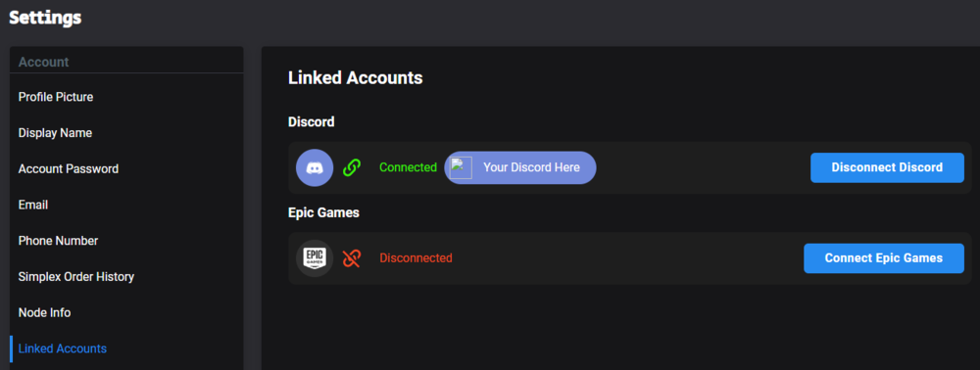Click the Epic Games logo icon
980x370 pixels.
point(315,258)
